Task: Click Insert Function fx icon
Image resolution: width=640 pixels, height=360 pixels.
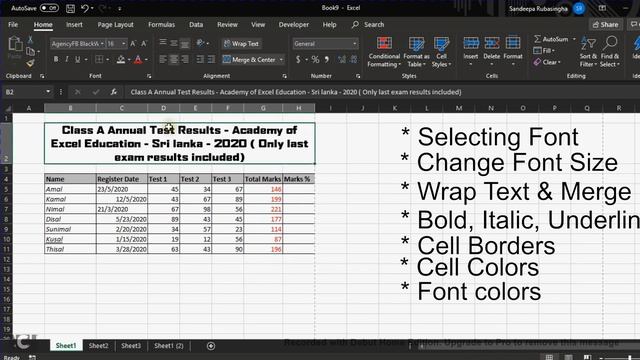Action: [113, 92]
